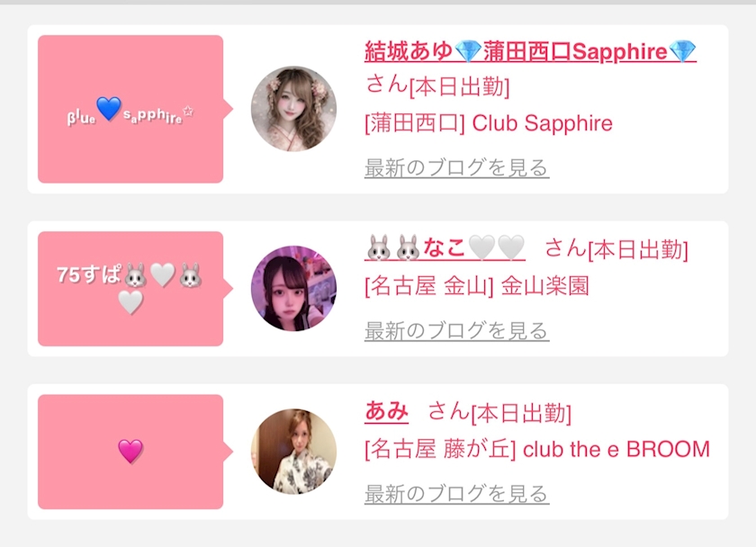Click [名古屋 藤が丘] club the e BROOM text
The height and width of the screenshot is (547, 756).
[537, 449]
